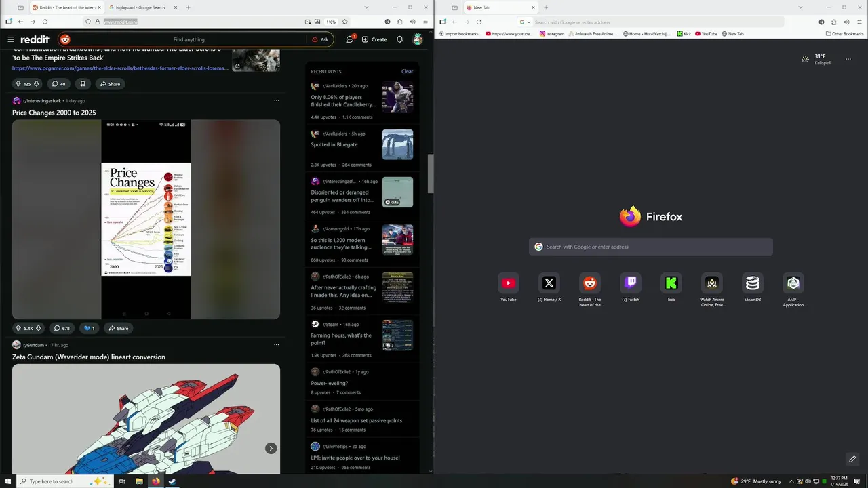Open 'LPT: invite people over to your house!'

coord(355,457)
